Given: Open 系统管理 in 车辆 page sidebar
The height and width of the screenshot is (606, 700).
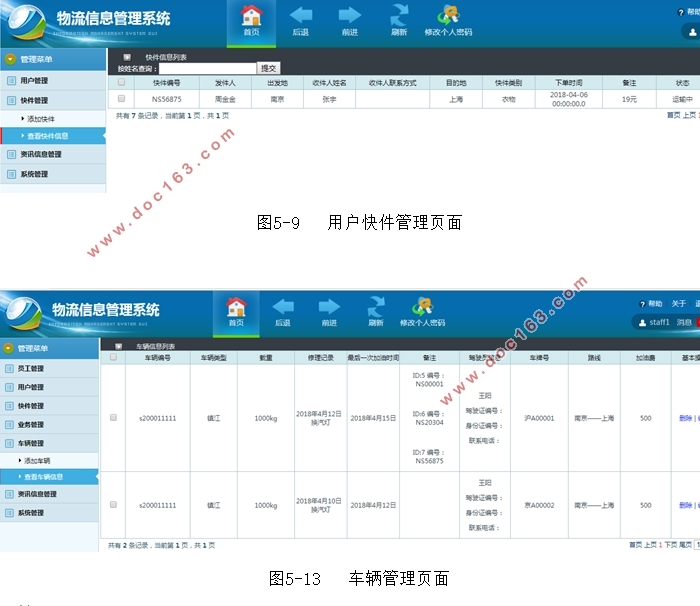Looking at the screenshot, I should [x=49, y=513].
